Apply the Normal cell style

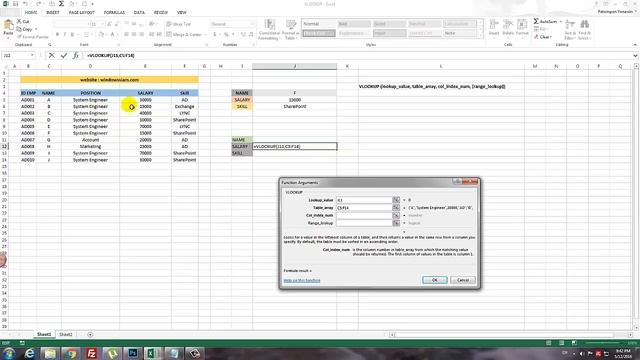(319, 24)
